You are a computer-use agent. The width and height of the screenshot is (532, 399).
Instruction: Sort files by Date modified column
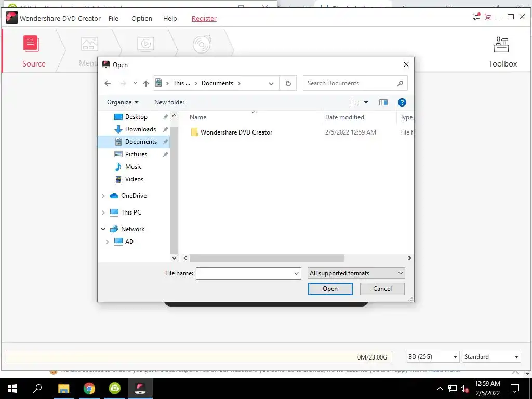click(344, 117)
